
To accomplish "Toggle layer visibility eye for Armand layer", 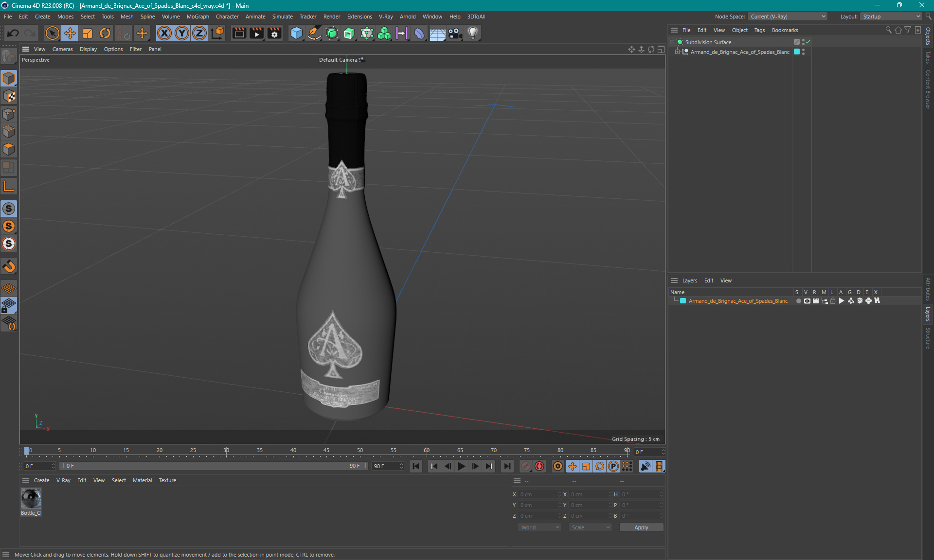I will coord(807,301).
